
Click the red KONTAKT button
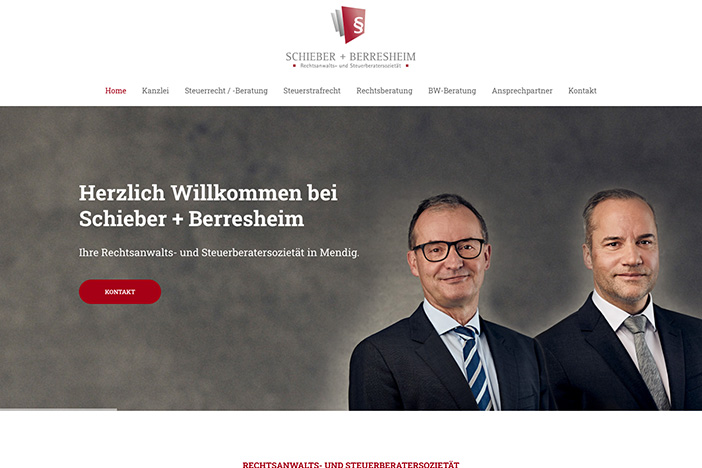(x=120, y=292)
